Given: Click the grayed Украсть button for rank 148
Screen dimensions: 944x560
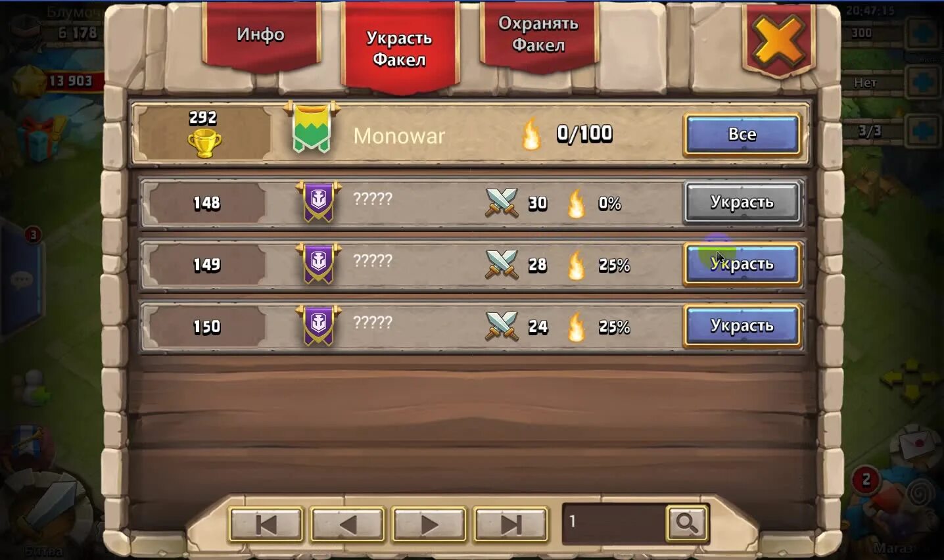Looking at the screenshot, I should 742,202.
